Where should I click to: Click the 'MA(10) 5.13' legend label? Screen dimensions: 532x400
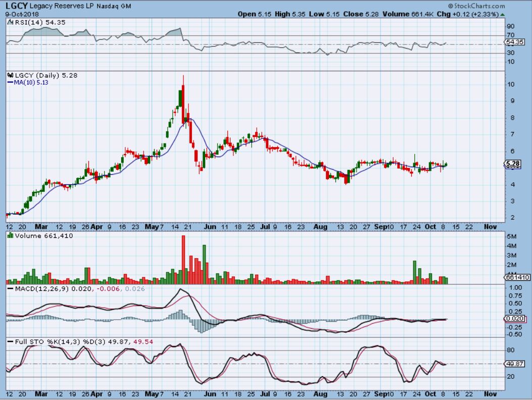pos(31,82)
